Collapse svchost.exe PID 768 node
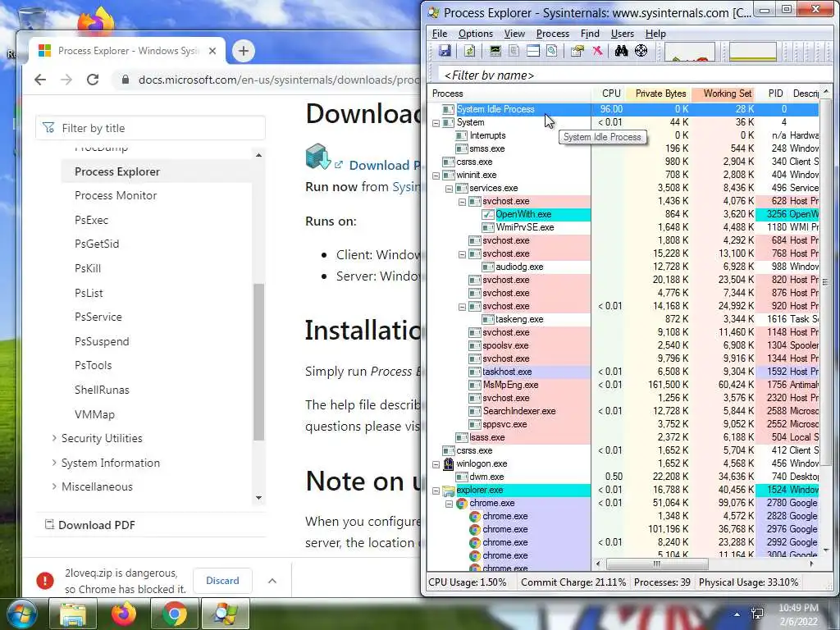Image resolution: width=840 pixels, height=630 pixels. coord(463,254)
